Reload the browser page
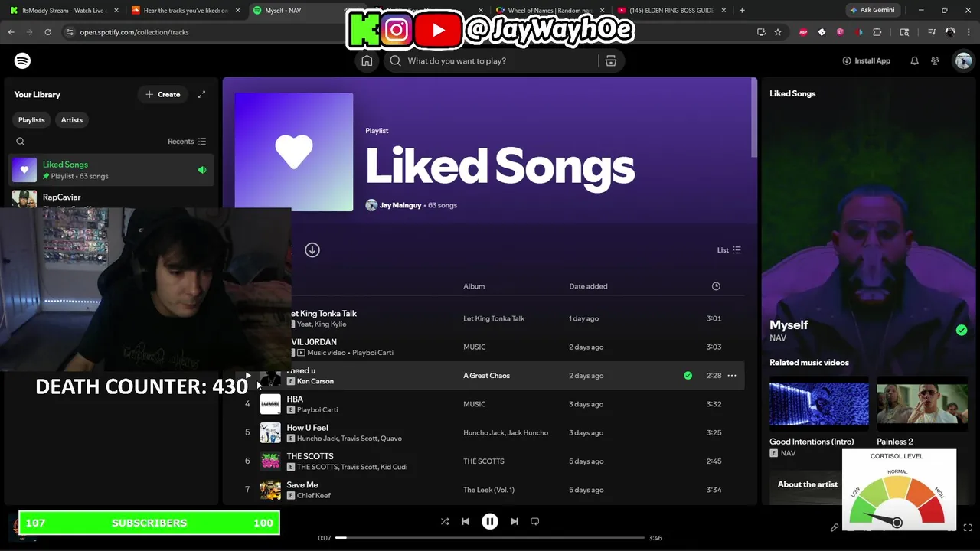This screenshot has height=551, width=980. (47, 32)
